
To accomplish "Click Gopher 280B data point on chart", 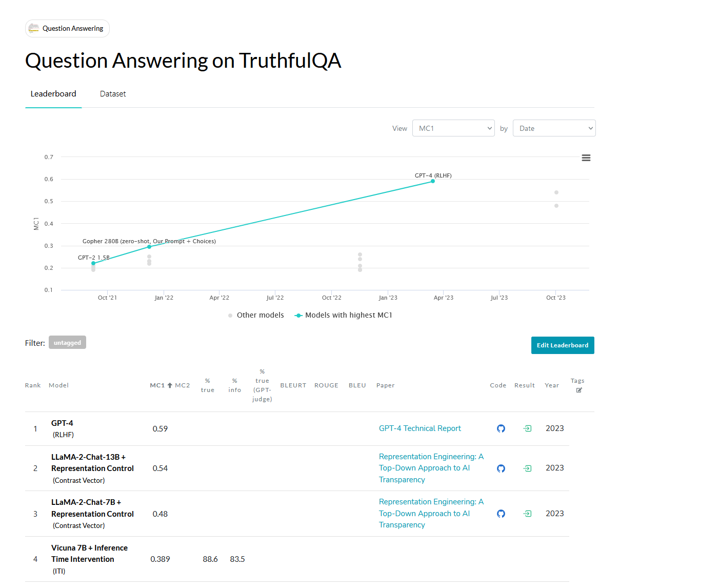I will (x=149, y=247).
